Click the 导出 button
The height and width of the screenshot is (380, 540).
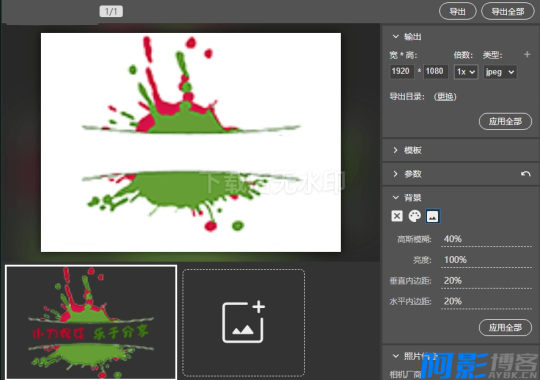point(457,11)
